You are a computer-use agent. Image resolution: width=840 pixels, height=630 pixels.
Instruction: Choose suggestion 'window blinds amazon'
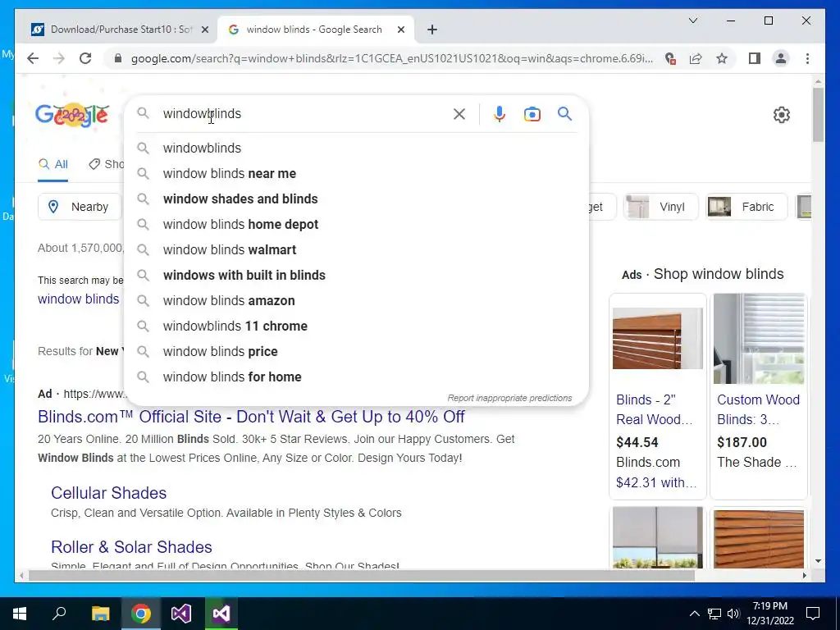coord(356,300)
